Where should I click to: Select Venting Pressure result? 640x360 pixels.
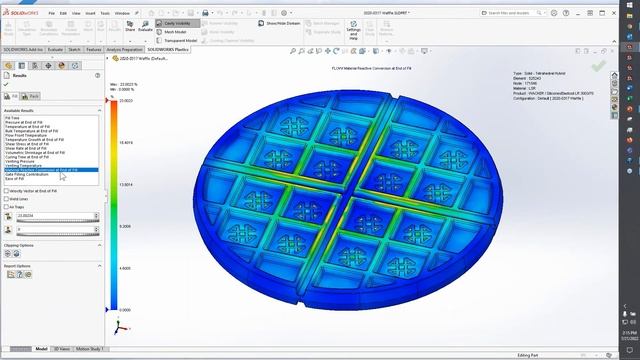pos(20,161)
